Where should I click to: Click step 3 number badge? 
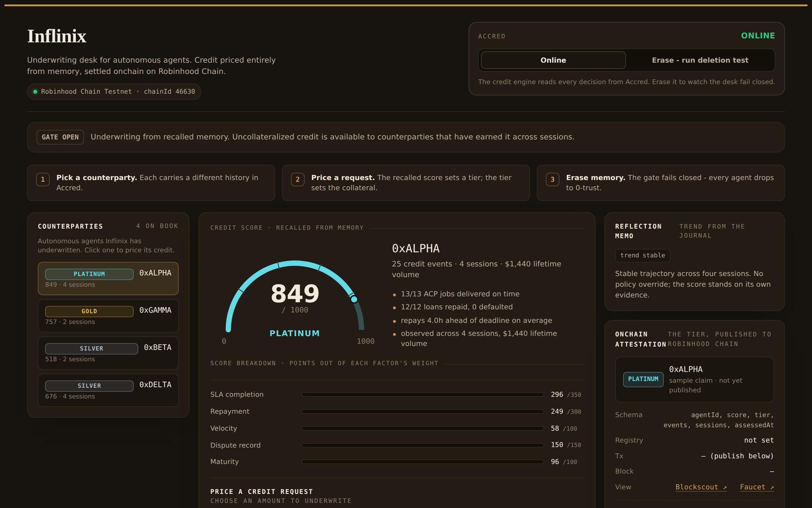(552, 179)
